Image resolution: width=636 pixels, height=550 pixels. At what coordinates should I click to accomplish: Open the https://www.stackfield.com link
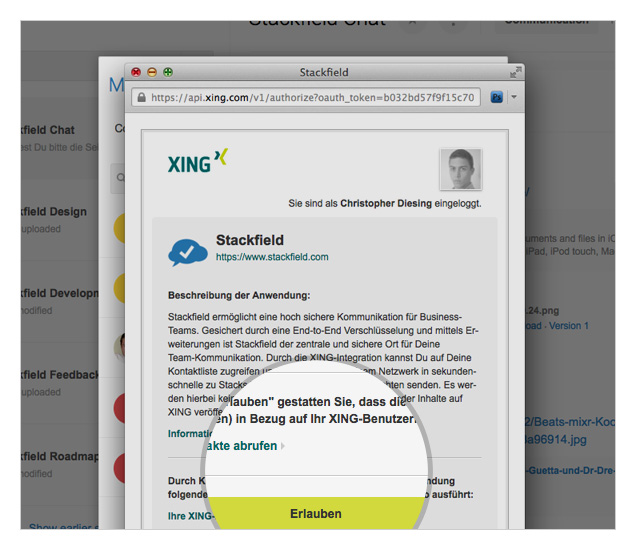pos(272,257)
